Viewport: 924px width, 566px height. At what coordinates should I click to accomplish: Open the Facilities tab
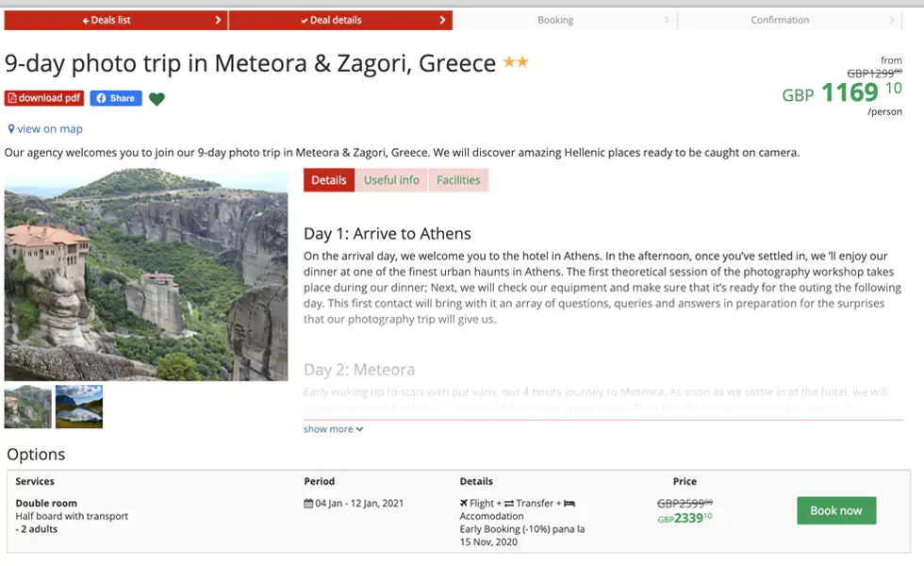[458, 180]
